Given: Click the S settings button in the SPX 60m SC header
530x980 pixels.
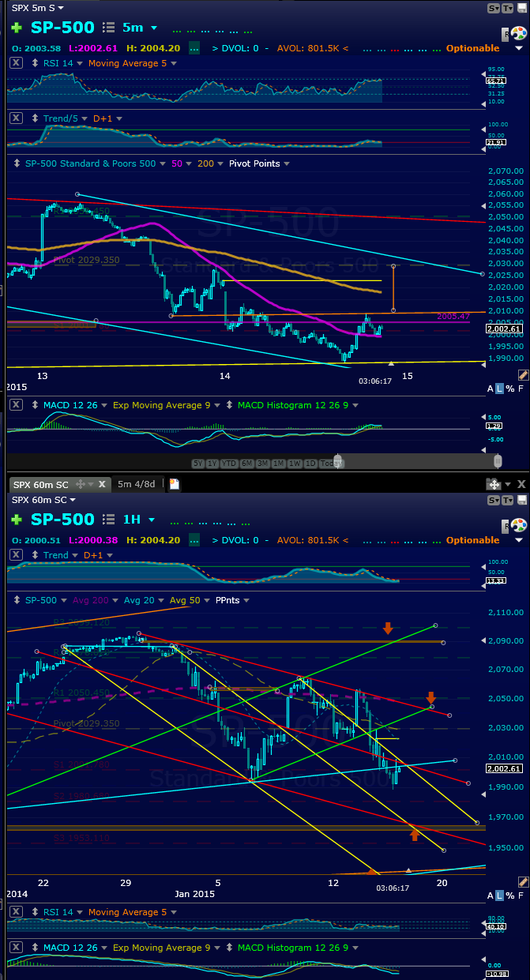Looking at the screenshot, I should (x=494, y=500).
